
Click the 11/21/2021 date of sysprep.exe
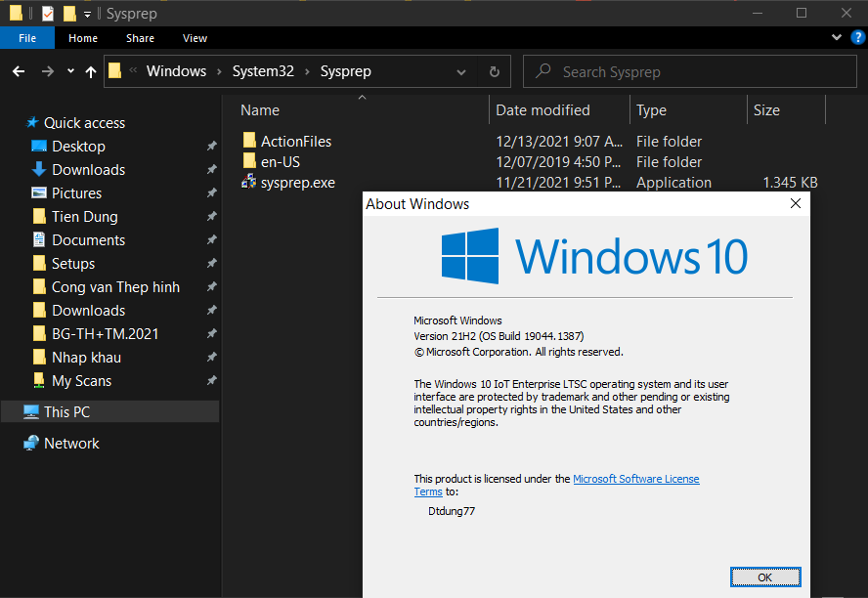click(x=558, y=182)
